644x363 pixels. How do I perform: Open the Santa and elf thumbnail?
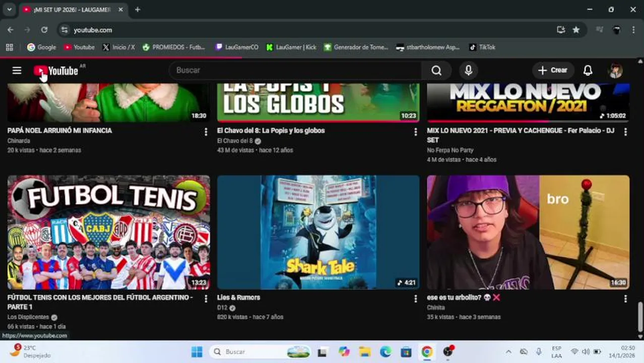pyautogui.click(x=109, y=102)
